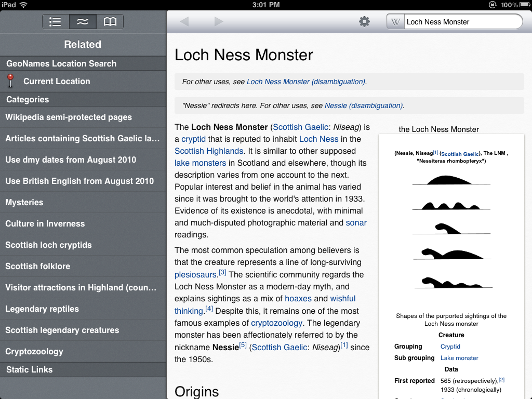532x399 pixels.
Task: Open the Lake monster sub grouping link
Action: (x=459, y=358)
